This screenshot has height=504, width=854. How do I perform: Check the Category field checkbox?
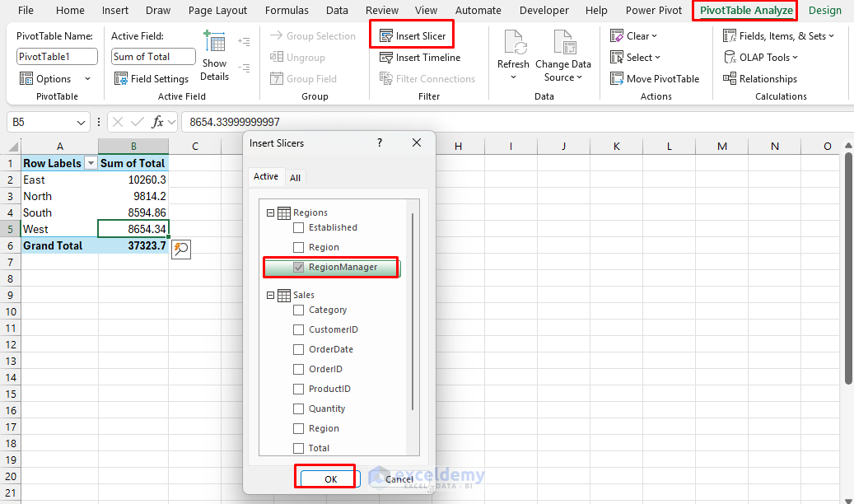(x=298, y=310)
